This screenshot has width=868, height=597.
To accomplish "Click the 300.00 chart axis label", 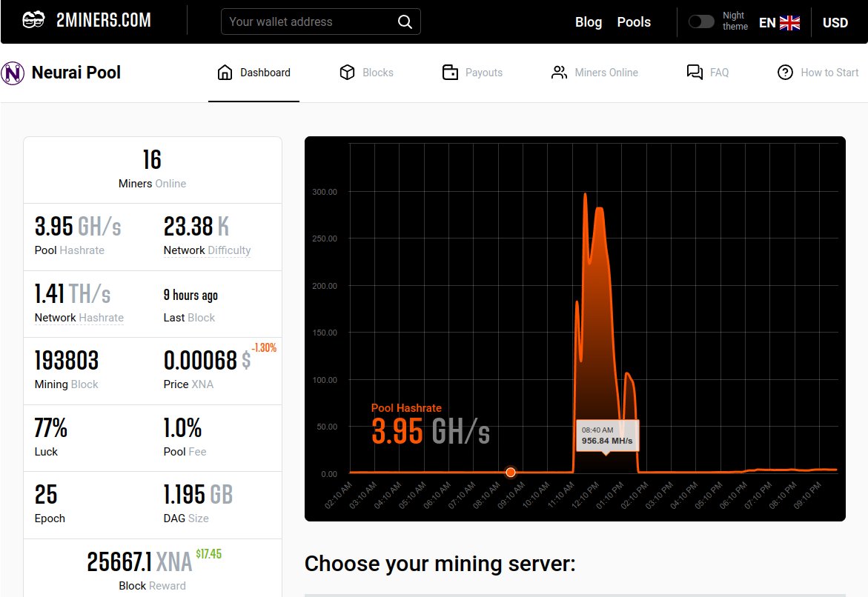I will [x=325, y=192].
